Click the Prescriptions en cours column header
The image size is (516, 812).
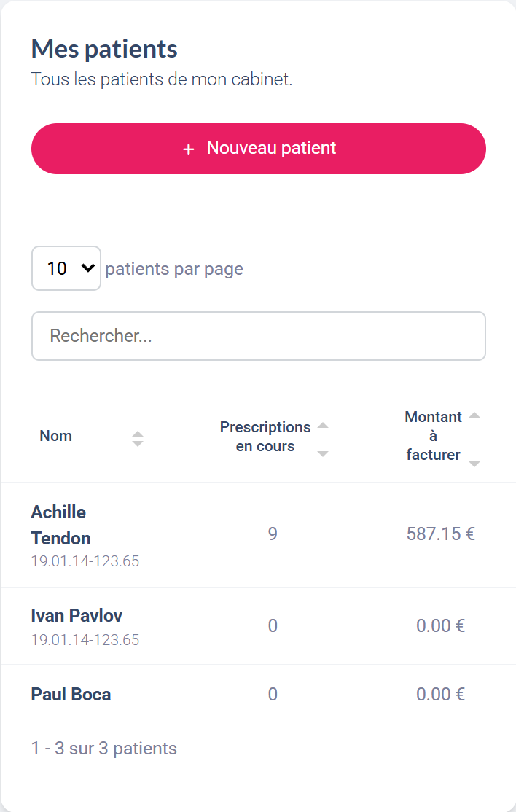(265, 437)
